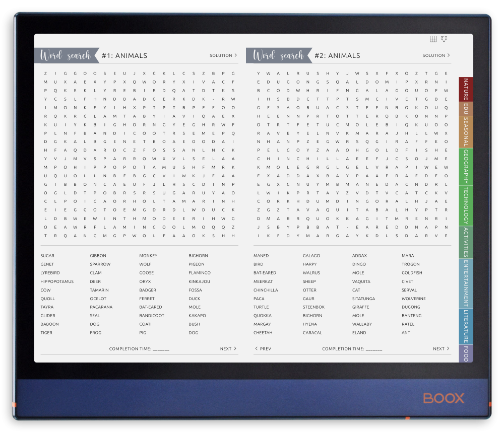
Task: Go to NEXT puzzle from #1: ANIMALS
Action: tap(228, 348)
